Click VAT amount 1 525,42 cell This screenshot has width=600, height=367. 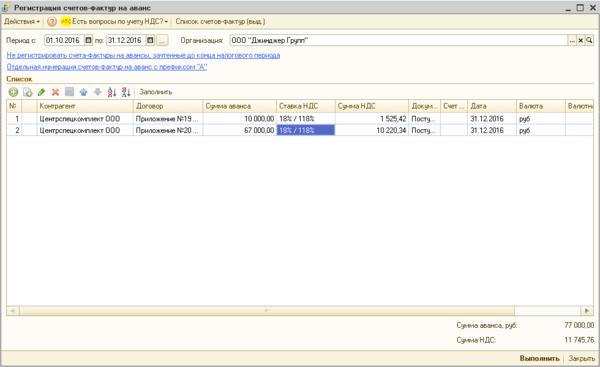[x=372, y=119]
